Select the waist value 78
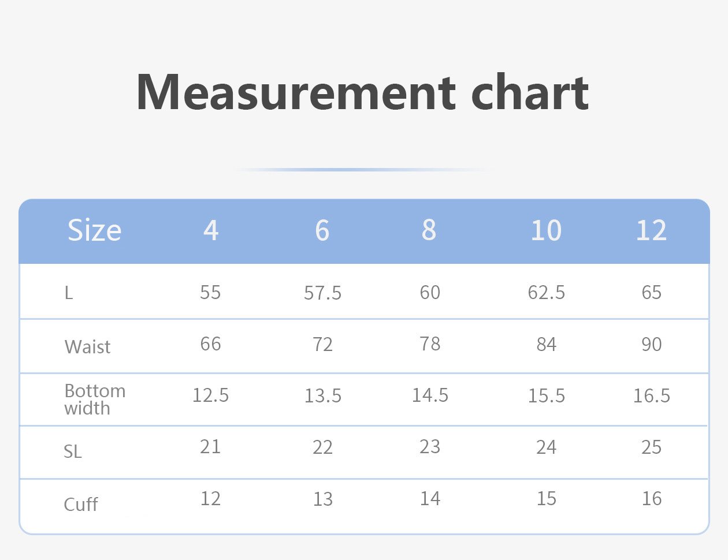Viewport: 728px width, 560px height. point(430,344)
